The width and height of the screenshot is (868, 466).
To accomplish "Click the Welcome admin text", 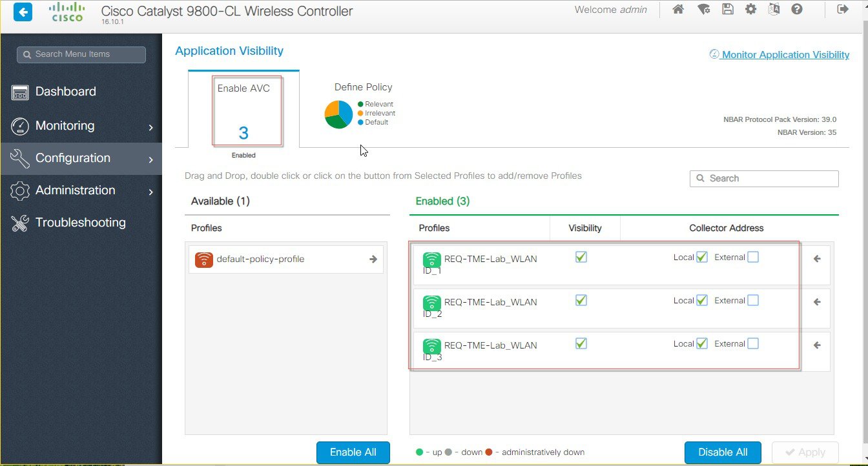I will tap(611, 10).
